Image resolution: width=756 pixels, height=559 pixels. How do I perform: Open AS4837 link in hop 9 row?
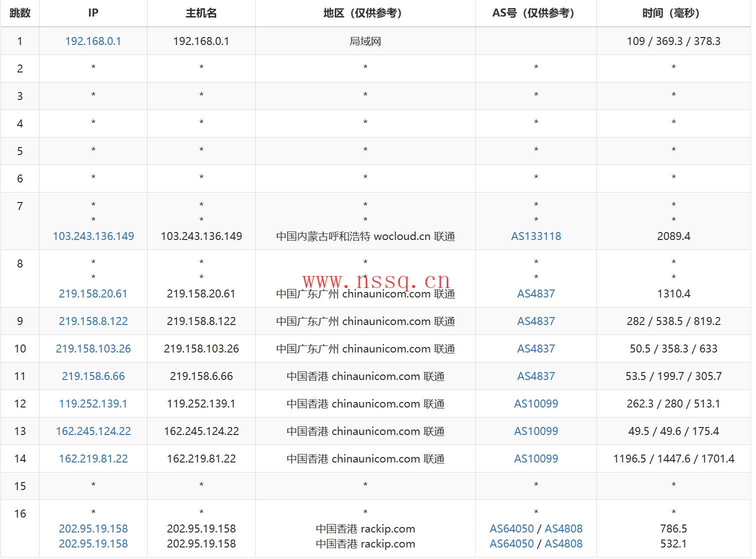(536, 321)
